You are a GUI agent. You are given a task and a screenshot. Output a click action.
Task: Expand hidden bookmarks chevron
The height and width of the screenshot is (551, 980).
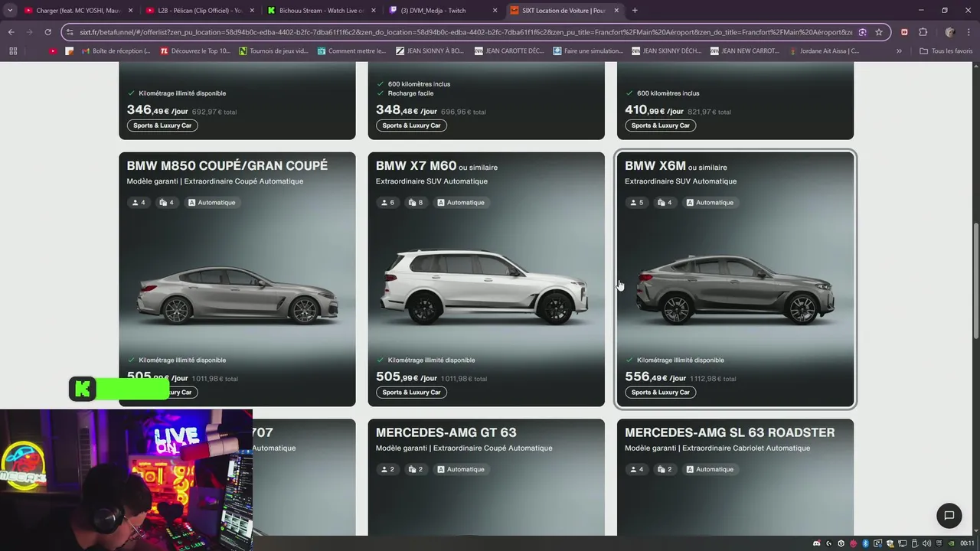pyautogui.click(x=899, y=51)
